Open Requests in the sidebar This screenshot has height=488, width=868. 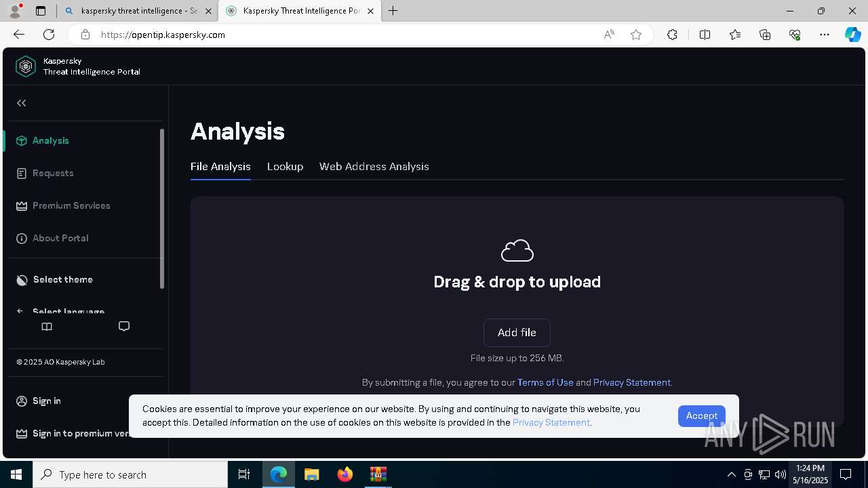[53, 173]
